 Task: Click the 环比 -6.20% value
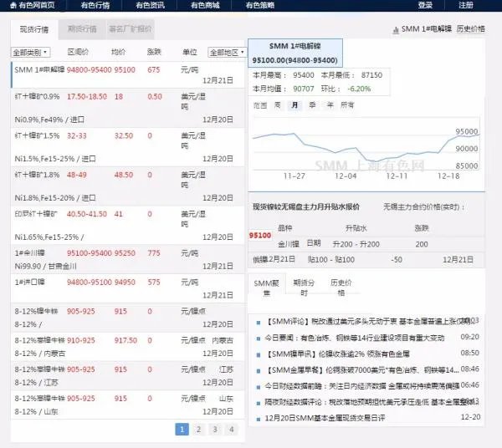coord(359,89)
